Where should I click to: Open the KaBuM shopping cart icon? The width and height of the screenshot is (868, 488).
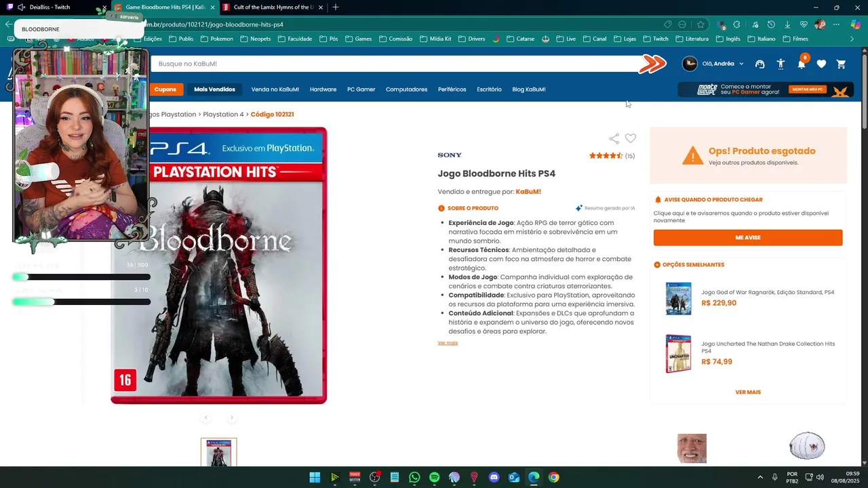(841, 64)
